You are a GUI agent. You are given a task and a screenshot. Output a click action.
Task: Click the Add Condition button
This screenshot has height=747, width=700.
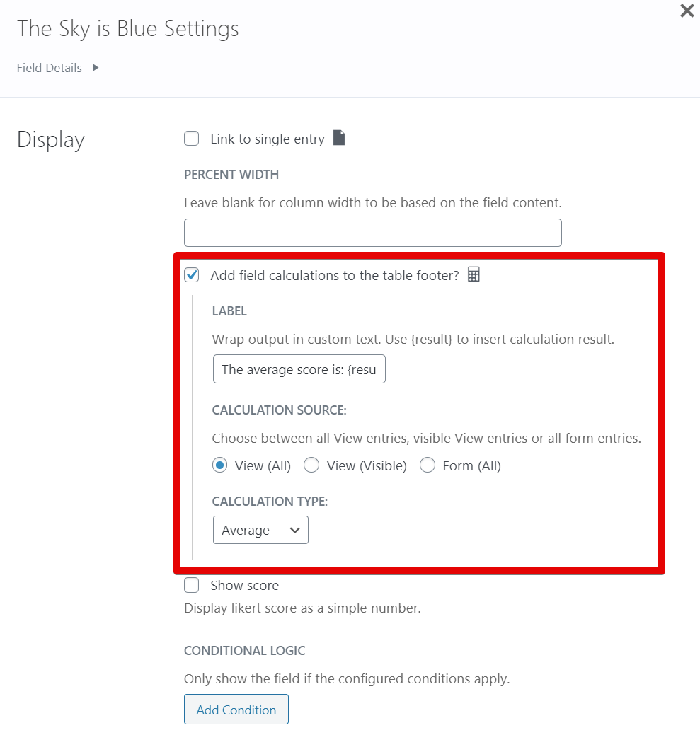(236, 710)
